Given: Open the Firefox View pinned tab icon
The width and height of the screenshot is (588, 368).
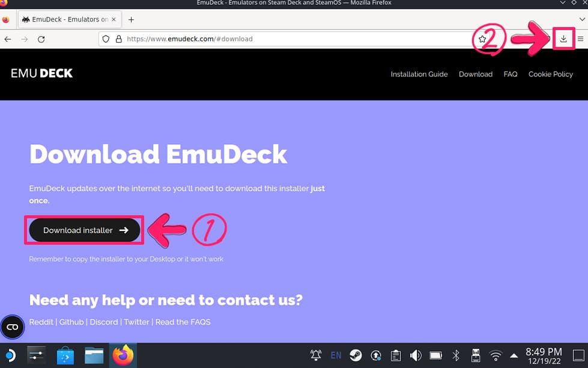Looking at the screenshot, I should click(x=5, y=19).
